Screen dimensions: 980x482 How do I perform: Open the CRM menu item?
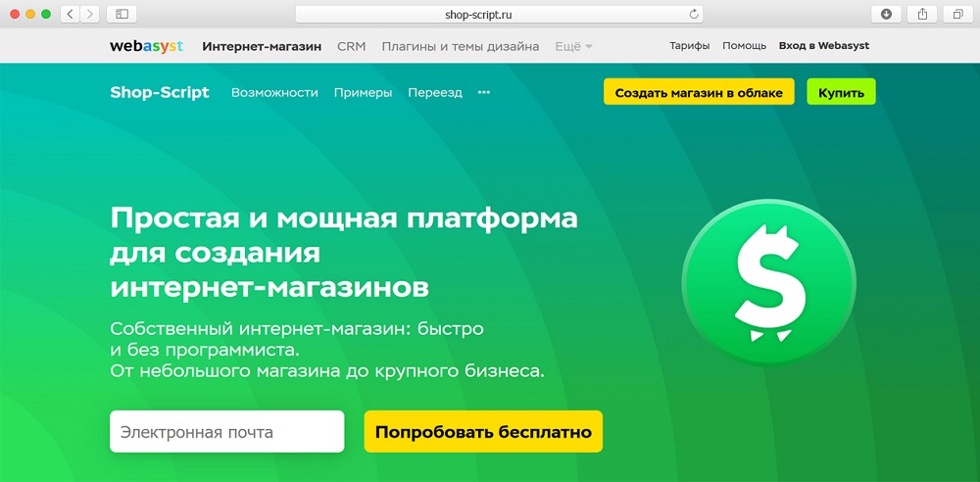point(351,46)
